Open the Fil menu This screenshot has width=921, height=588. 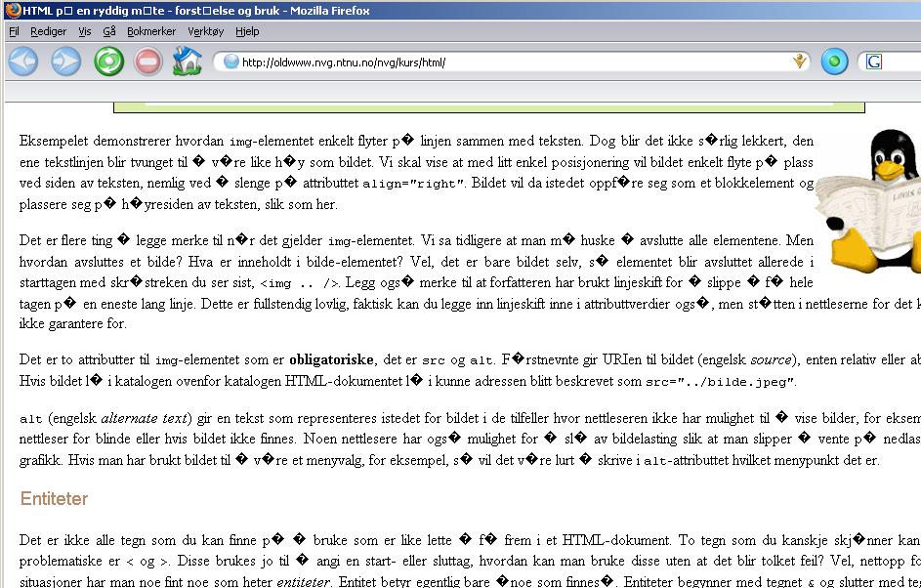point(14,31)
